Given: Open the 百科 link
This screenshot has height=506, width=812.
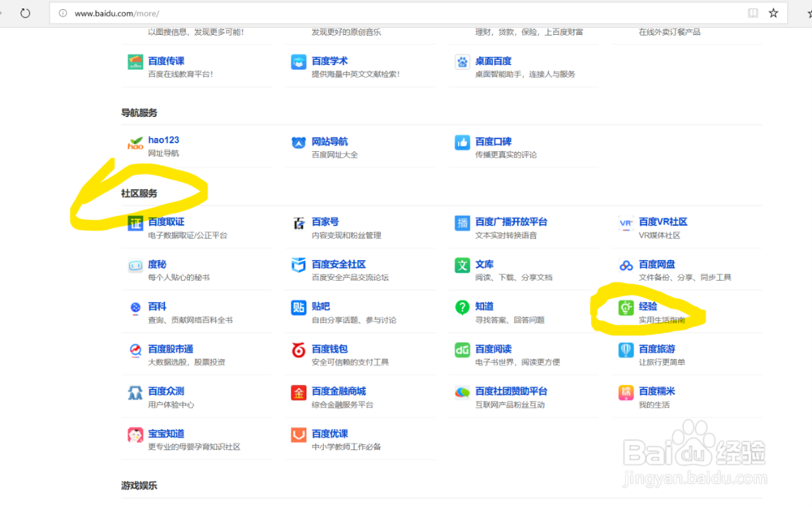Looking at the screenshot, I should tap(157, 306).
